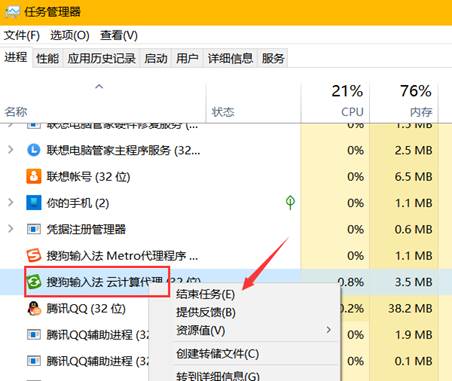Viewport: 452px width, 381px height.
Task: Expand the 凭据注册管理器 process group
Action: coord(10,229)
